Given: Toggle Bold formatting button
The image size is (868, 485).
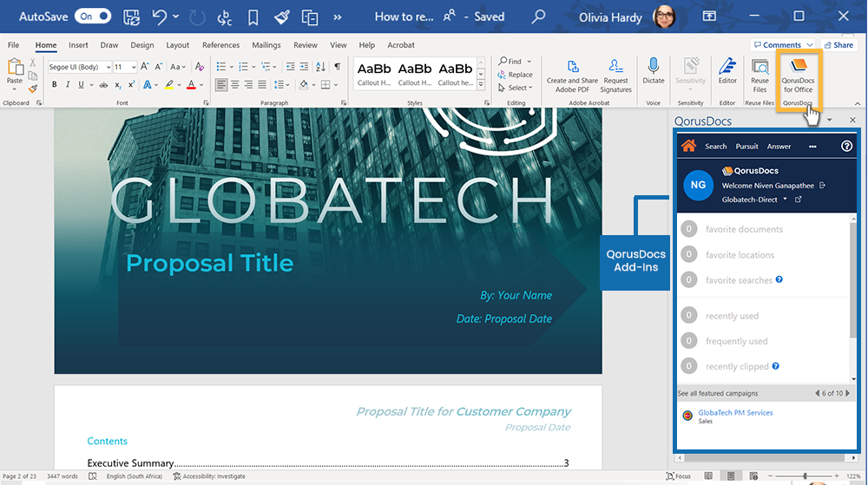Looking at the screenshot, I should coord(54,84).
